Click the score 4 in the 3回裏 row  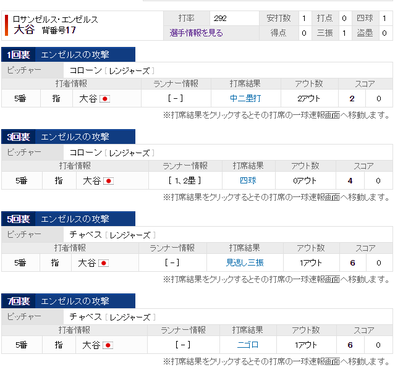coord(350,181)
